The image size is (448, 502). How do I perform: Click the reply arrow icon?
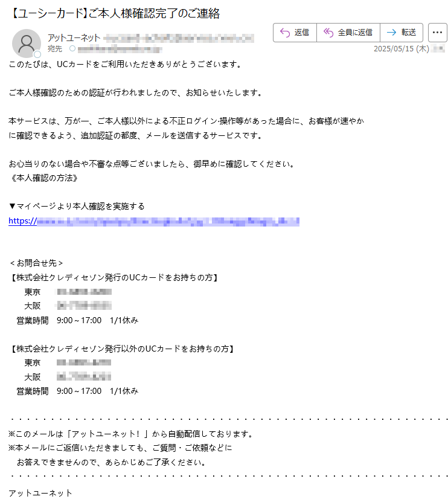(x=285, y=33)
